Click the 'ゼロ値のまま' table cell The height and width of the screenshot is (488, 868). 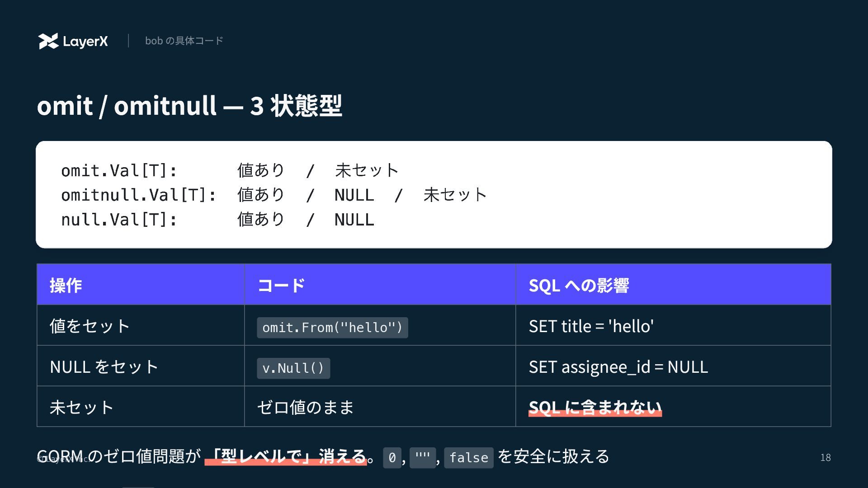(x=305, y=407)
